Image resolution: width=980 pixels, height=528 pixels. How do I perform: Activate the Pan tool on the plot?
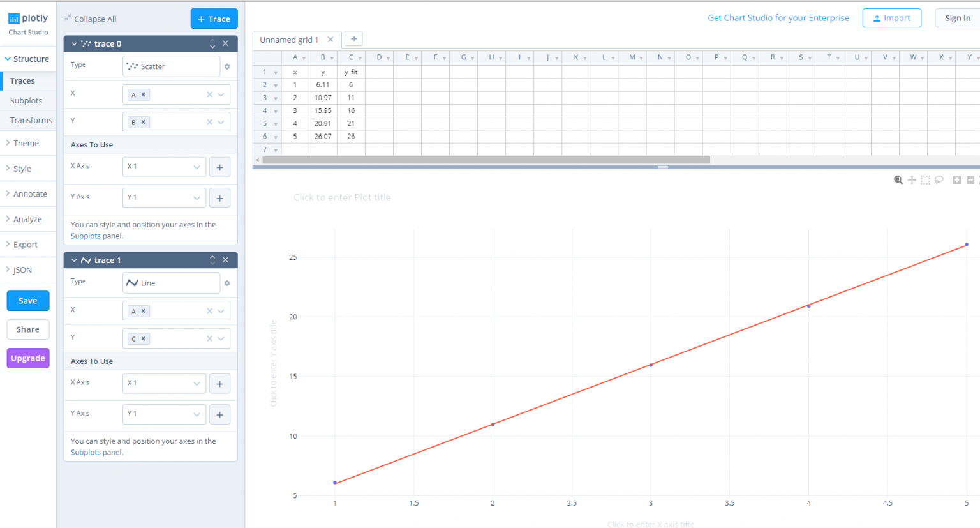pyautogui.click(x=912, y=179)
